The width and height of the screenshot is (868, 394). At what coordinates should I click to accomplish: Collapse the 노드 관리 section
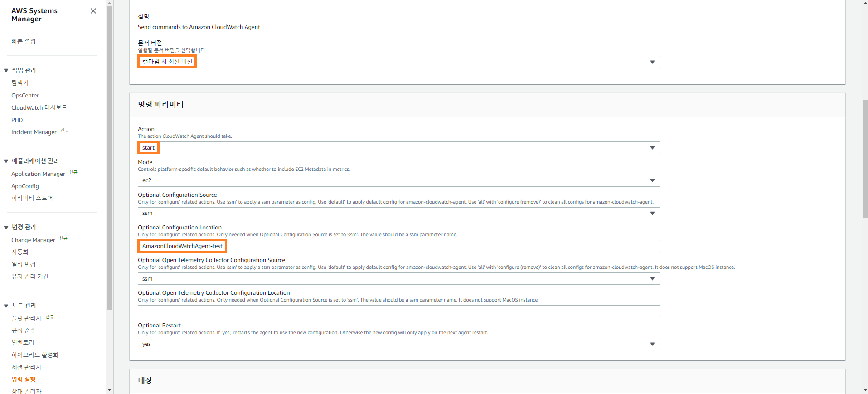pos(6,306)
